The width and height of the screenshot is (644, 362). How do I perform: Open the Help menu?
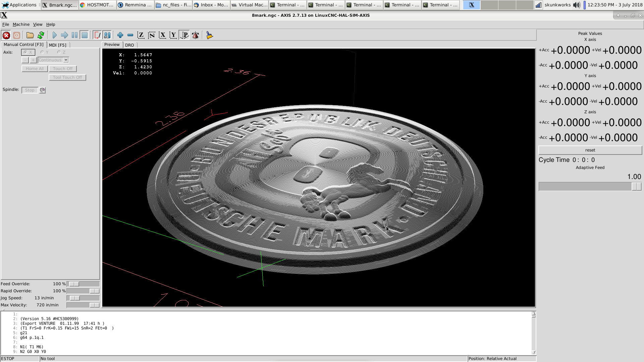51,24
